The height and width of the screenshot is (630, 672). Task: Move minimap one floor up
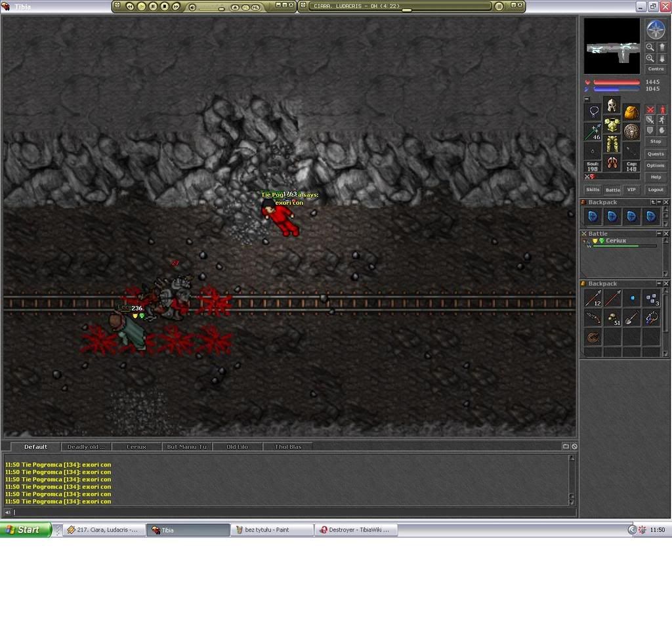(x=661, y=47)
